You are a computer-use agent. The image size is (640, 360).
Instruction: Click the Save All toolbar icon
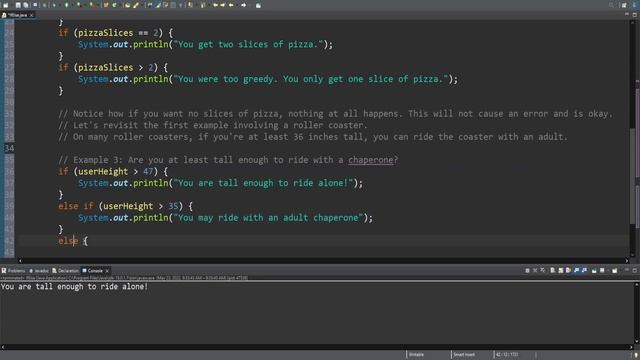26,5
